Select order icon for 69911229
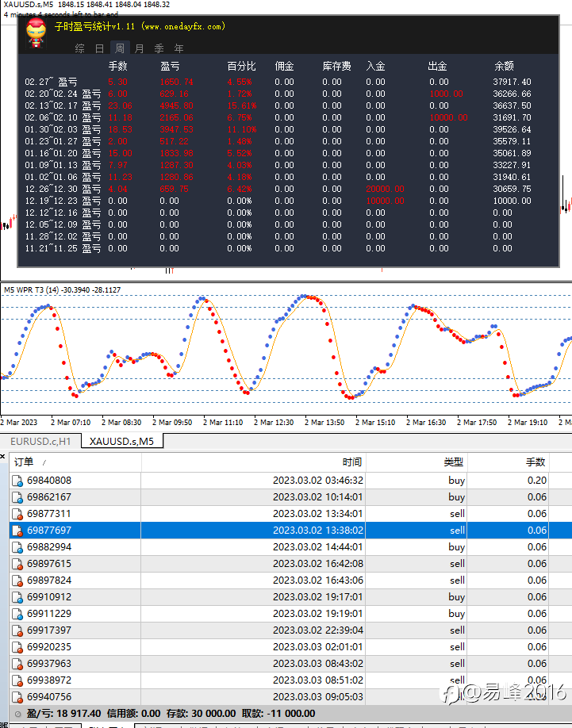The width and height of the screenshot is (572, 728). (17, 614)
